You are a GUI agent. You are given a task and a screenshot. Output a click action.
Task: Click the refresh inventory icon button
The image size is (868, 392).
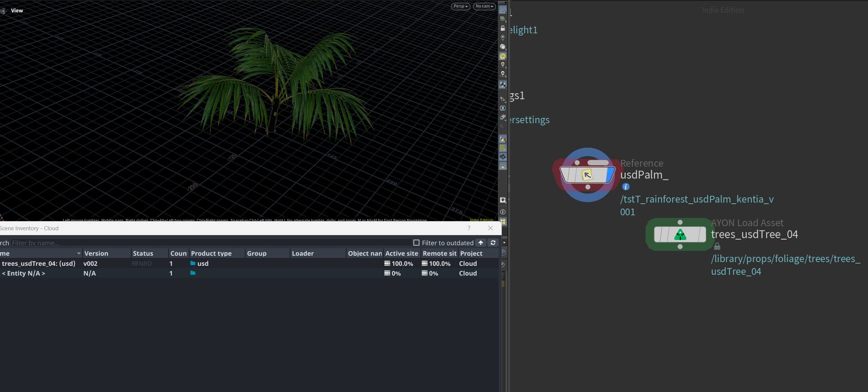(493, 243)
